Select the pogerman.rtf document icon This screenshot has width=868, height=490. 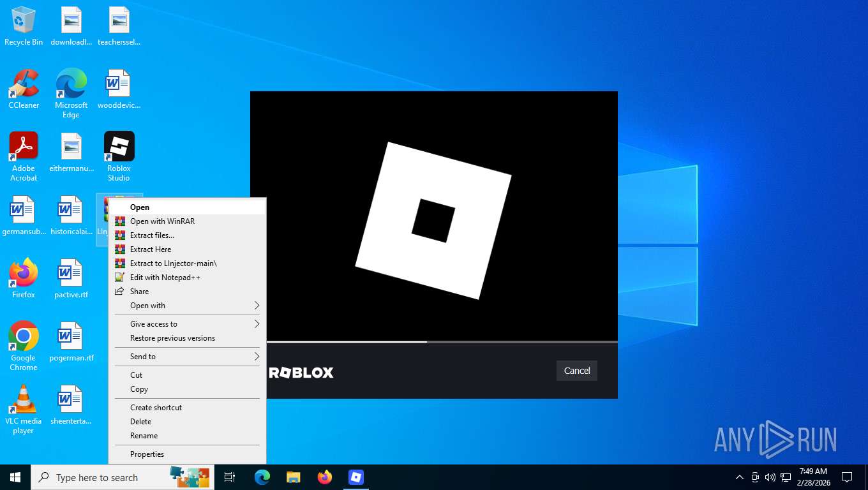point(71,342)
